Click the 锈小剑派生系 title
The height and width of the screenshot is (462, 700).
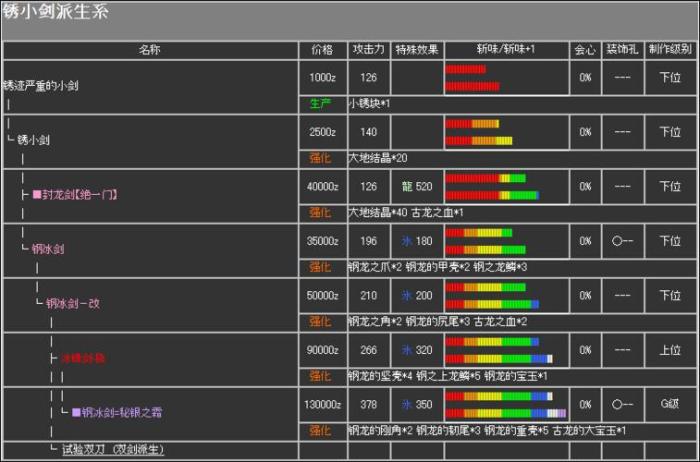point(55,12)
